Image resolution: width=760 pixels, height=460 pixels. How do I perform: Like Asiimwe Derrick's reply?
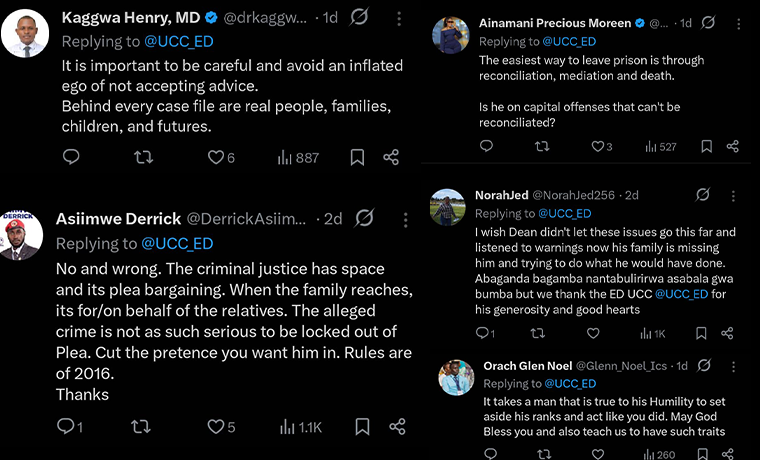click(x=215, y=427)
